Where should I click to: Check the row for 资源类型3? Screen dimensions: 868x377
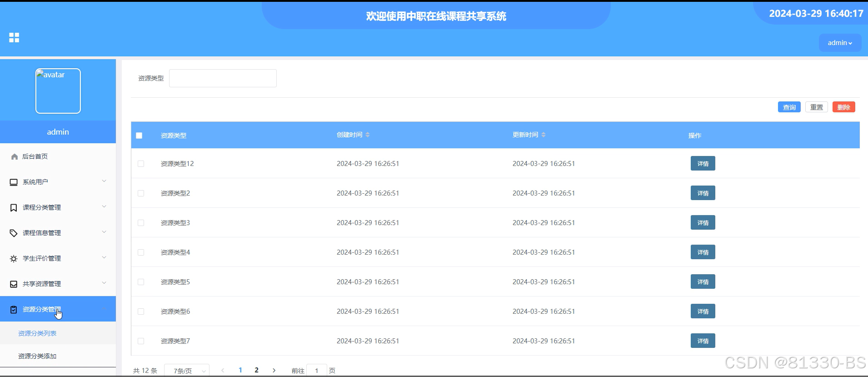click(x=141, y=223)
